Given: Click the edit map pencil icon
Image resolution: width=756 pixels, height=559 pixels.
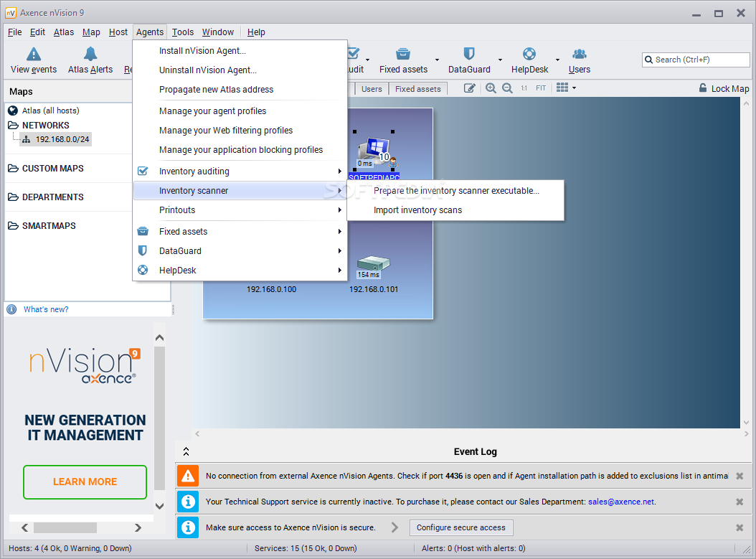Looking at the screenshot, I should (470, 88).
